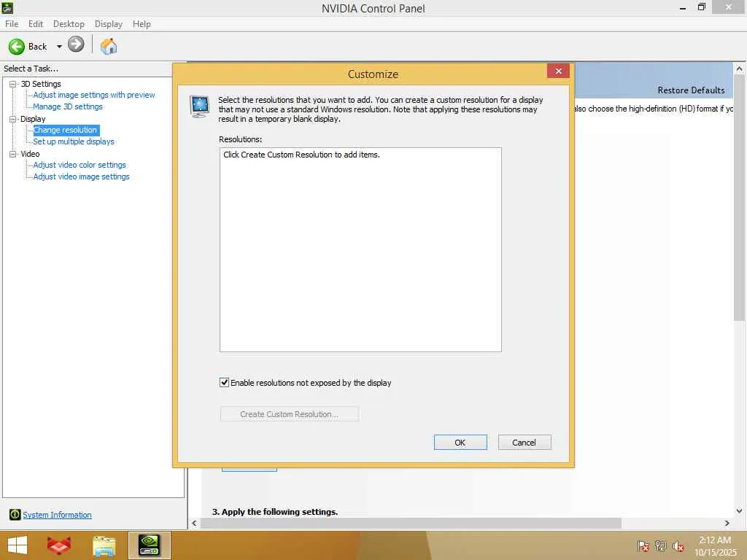The width and height of the screenshot is (747, 560).
Task: Open the System Information link
Action: pos(57,515)
